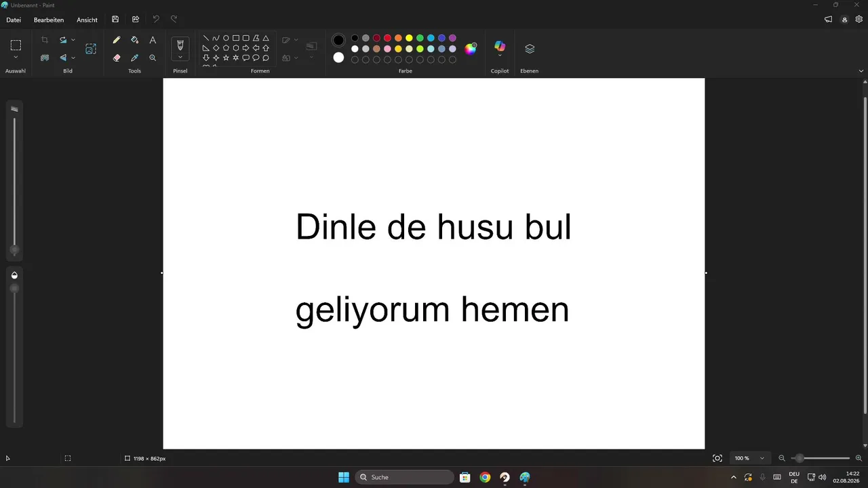Pick the pentagon shape
Image resolution: width=868 pixels, height=488 pixels.
click(226, 48)
